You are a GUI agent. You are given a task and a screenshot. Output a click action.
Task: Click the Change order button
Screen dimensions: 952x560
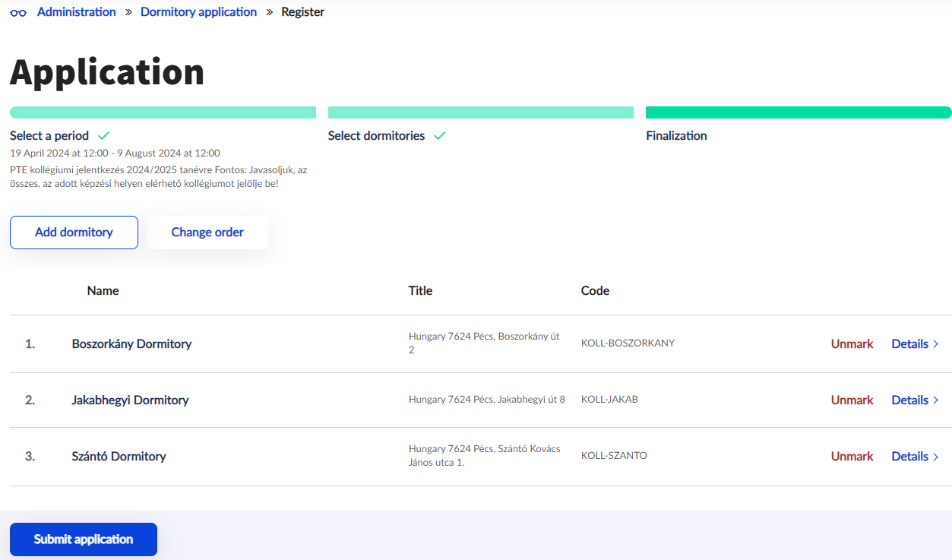[x=207, y=233]
